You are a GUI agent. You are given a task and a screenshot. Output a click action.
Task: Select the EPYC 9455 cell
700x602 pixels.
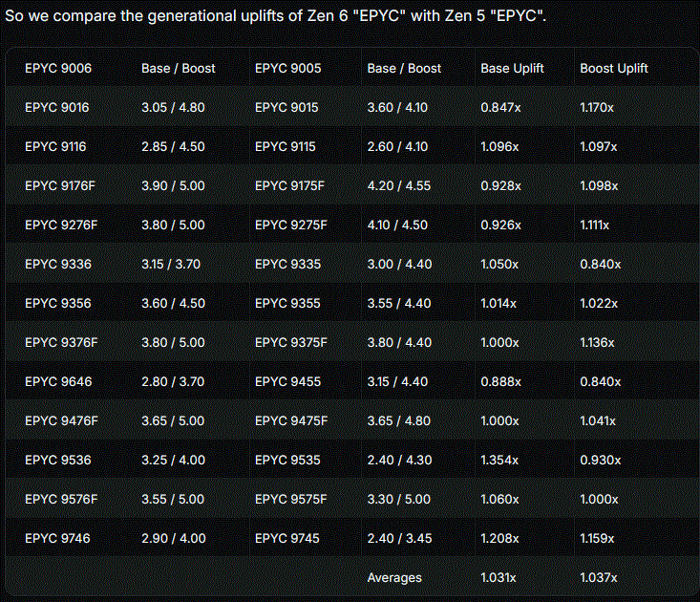(x=288, y=382)
